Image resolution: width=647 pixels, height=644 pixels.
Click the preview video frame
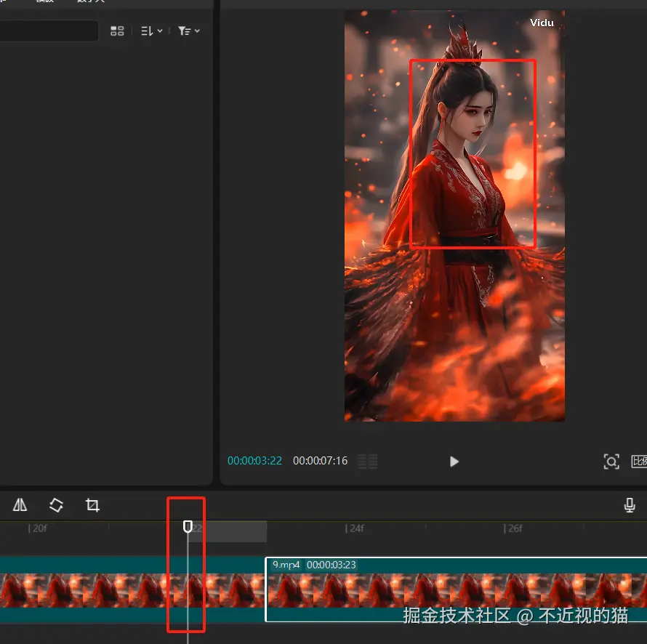(x=454, y=216)
